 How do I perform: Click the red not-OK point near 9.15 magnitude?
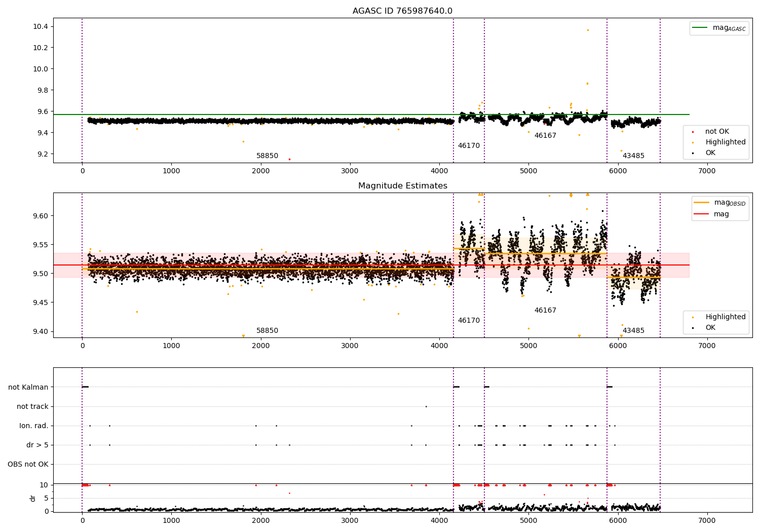pyautogui.click(x=289, y=159)
